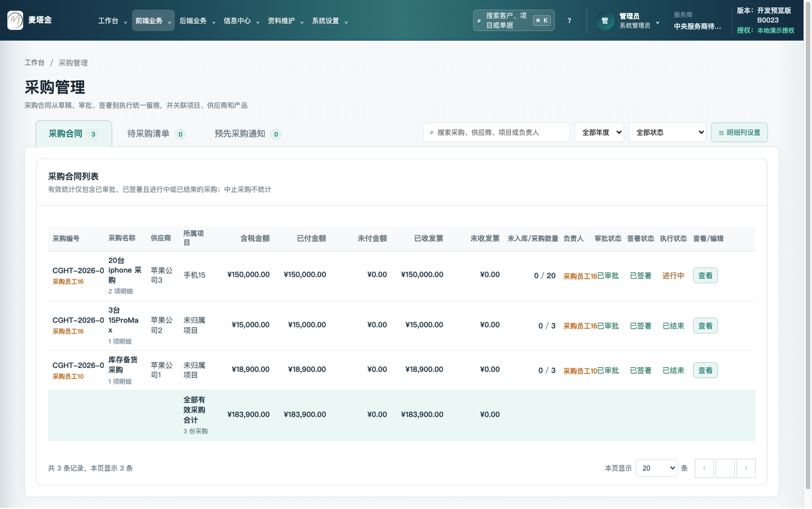Click the 未入库/采购数量 column header

532,239
